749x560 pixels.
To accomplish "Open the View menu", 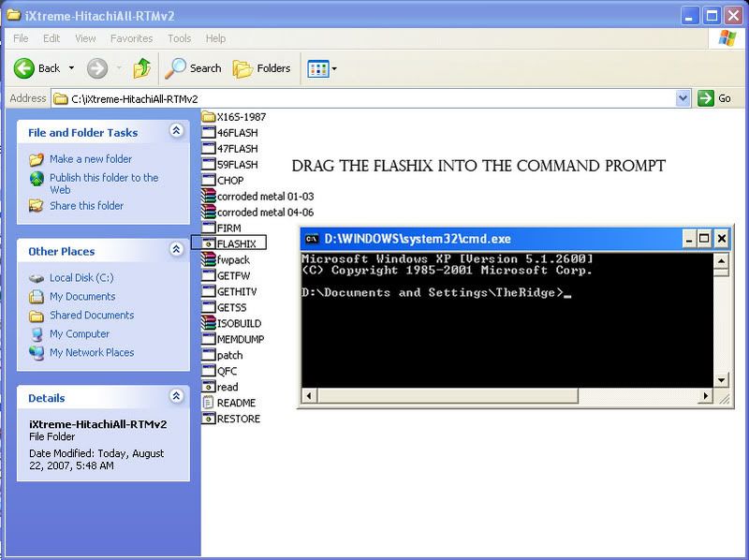I will coord(85,38).
